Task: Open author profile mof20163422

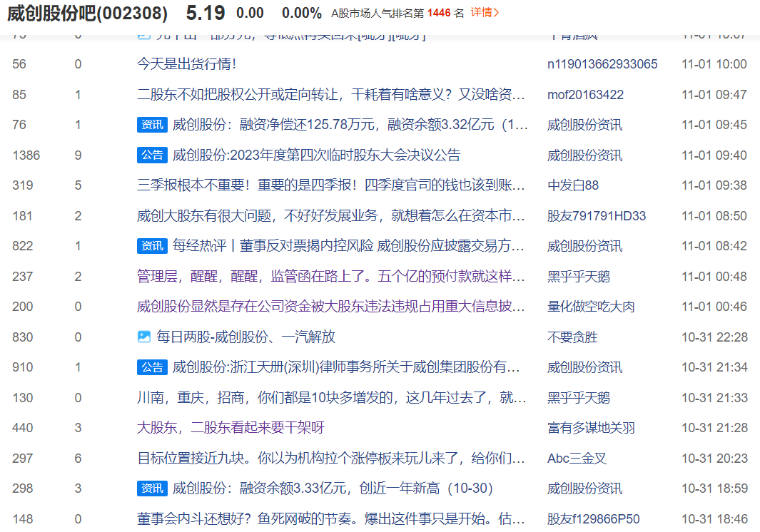Action: [585, 94]
